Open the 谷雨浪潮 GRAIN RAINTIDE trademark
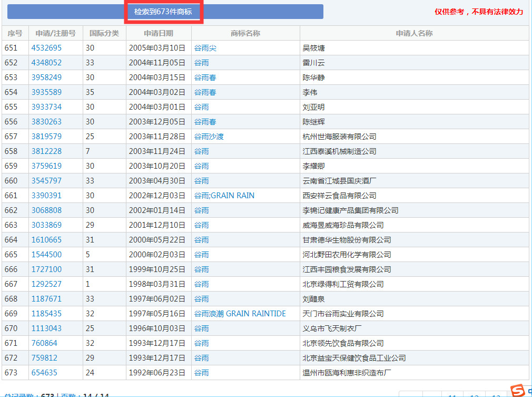Viewport: 532px width, 397px height. [x=240, y=314]
